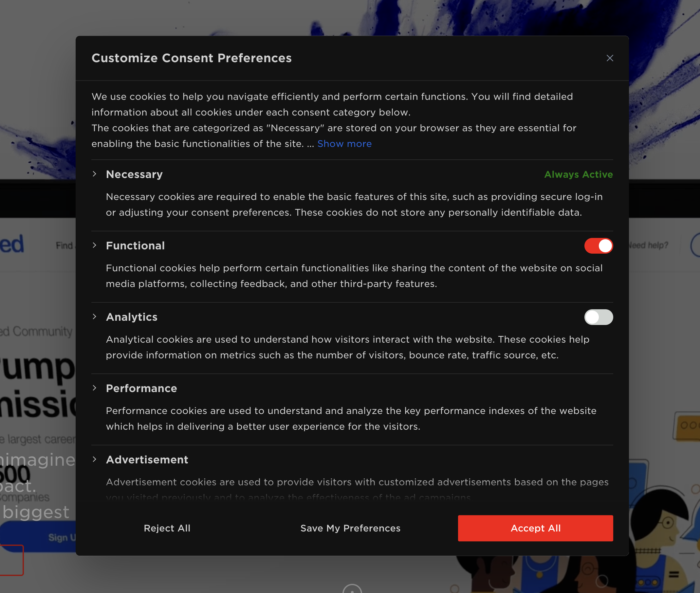Image resolution: width=700 pixels, height=593 pixels.
Task: Click the Necessary category heading
Action: 134,174
